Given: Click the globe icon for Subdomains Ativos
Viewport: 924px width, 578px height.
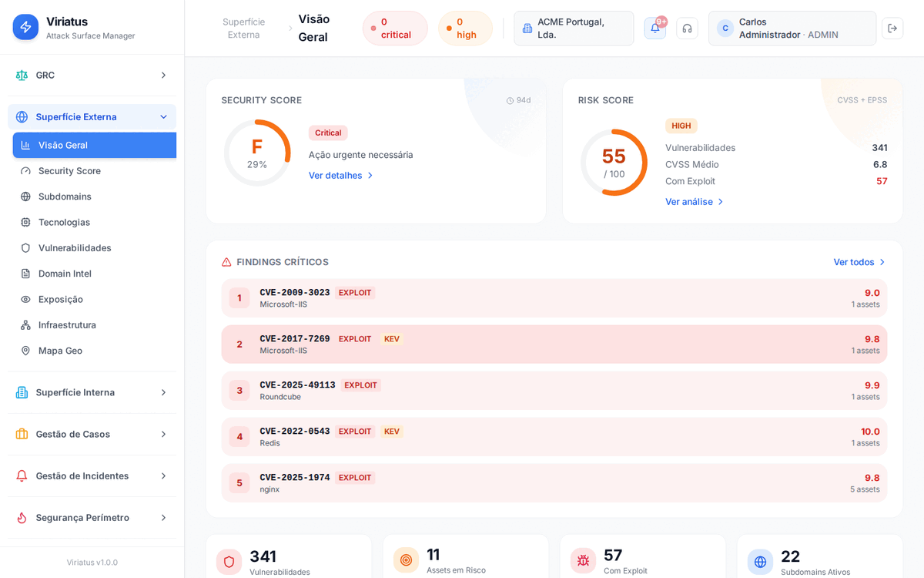Looking at the screenshot, I should tap(760, 562).
